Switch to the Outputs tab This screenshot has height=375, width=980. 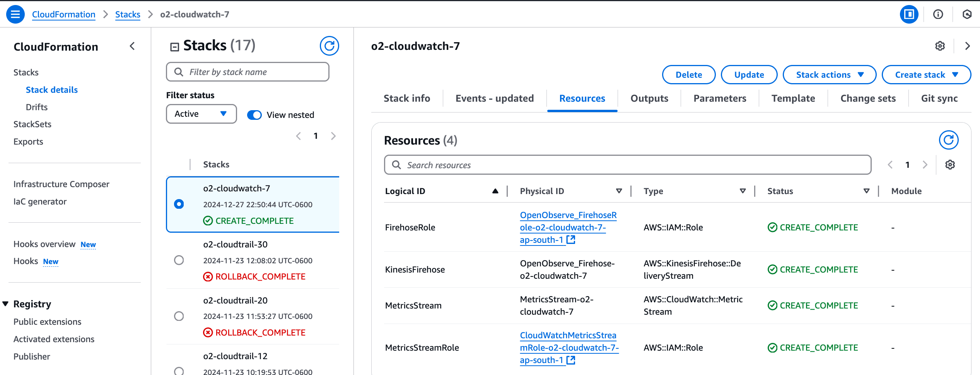click(649, 98)
